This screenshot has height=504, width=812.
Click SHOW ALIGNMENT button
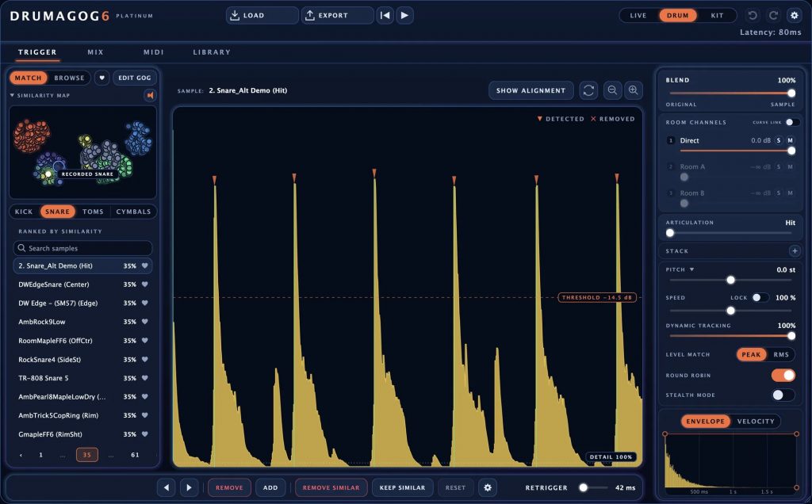pos(530,90)
